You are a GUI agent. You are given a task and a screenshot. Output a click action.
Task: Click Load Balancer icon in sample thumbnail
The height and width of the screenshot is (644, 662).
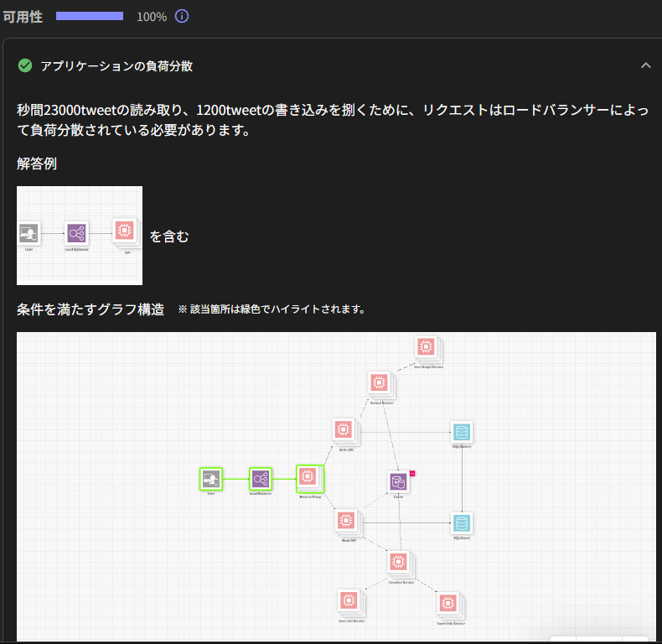tap(77, 233)
